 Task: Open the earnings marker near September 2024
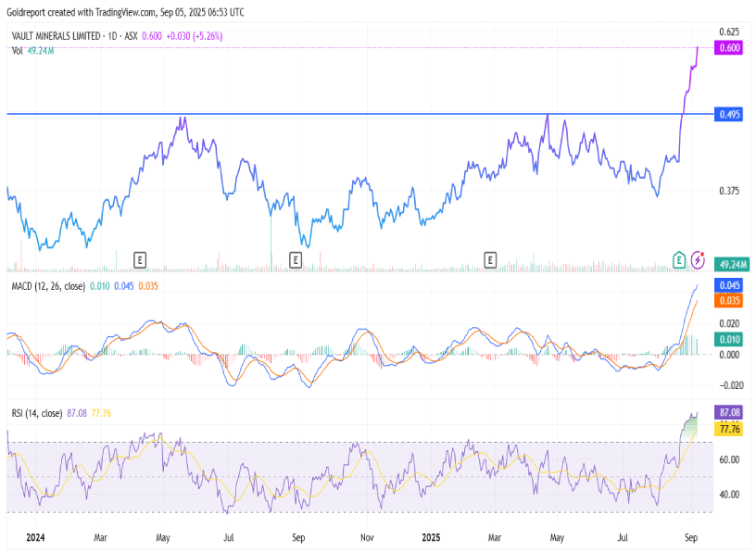click(x=296, y=259)
